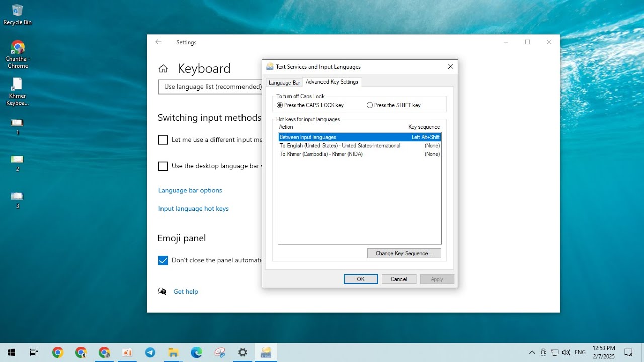Close the Text Services and Input Languages dialog
This screenshot has height=362, width=644.
point(451,67)
